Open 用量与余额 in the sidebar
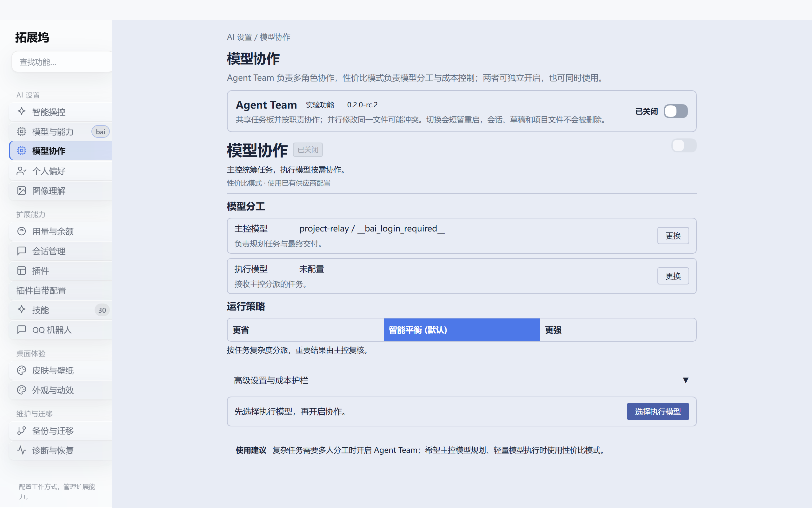This screenshot has width=812, height=508. tap(60, 231)
